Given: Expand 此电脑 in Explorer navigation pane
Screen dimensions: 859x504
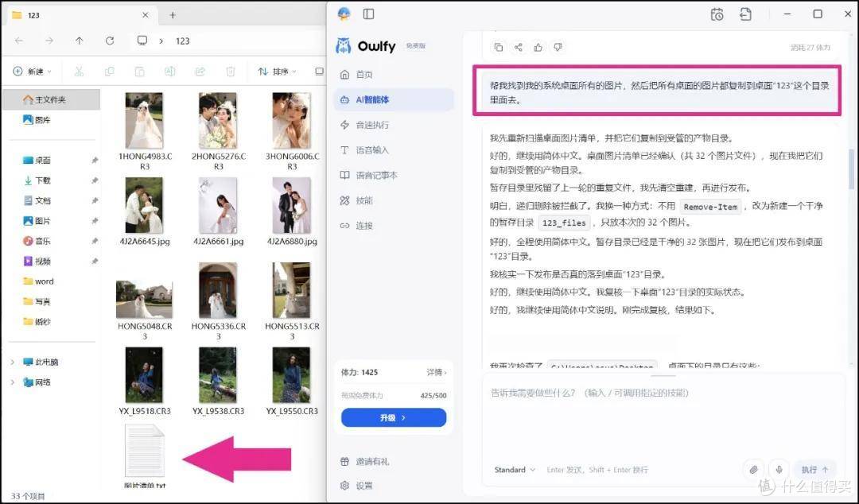Looking at the screenshot, I should pos(13,362).
